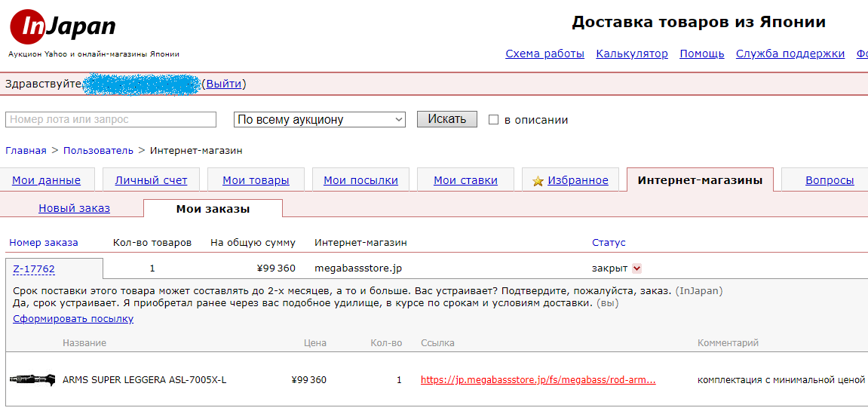
Task: Click the product price ¥99 360 in the item row
Action: [308, 380]
